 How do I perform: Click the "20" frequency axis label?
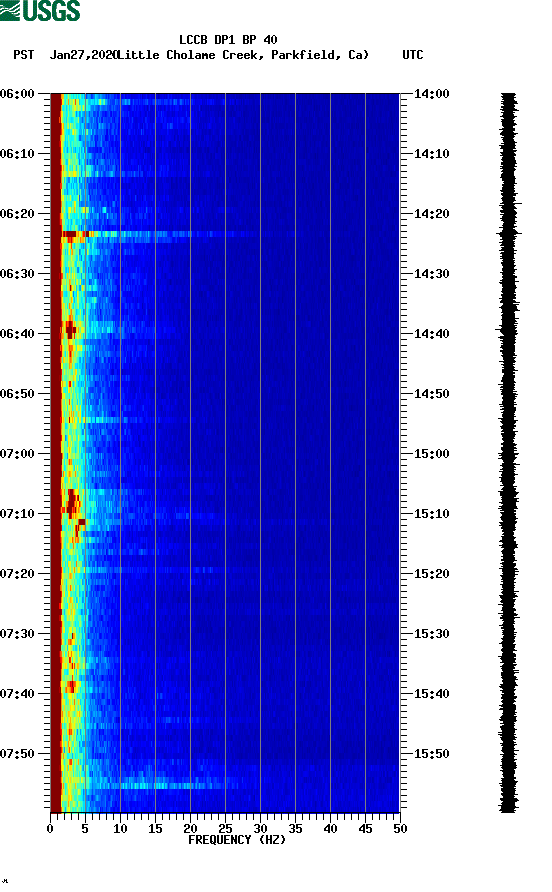[190, 829]
